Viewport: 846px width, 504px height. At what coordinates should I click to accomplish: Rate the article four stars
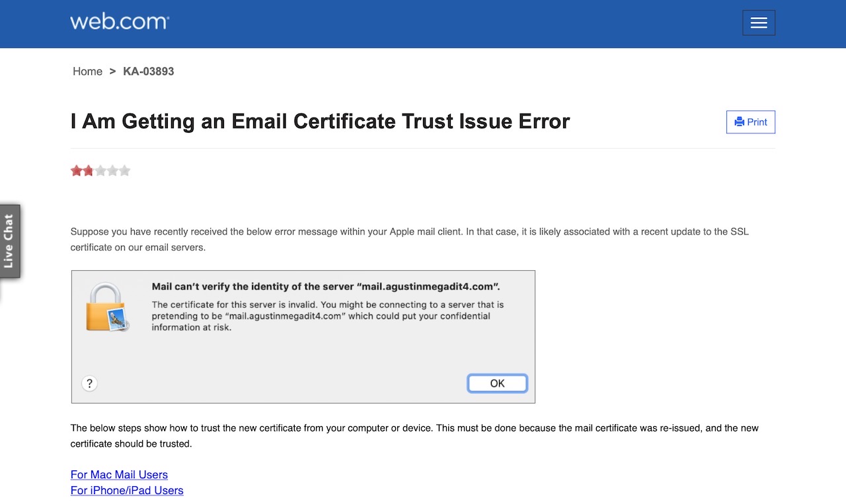tap(112, 170)
